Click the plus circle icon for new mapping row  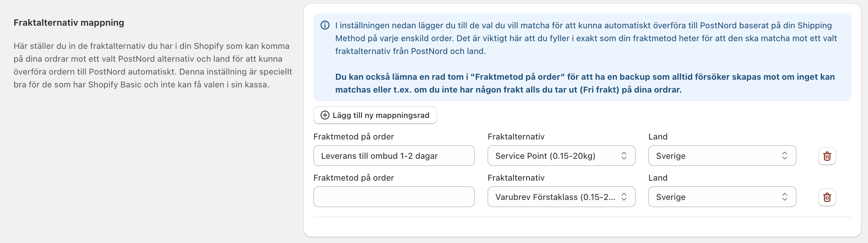tap(325, 115)
